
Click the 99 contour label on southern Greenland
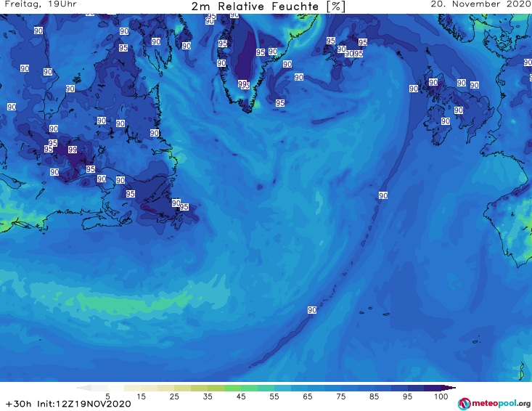coord(242,84)
